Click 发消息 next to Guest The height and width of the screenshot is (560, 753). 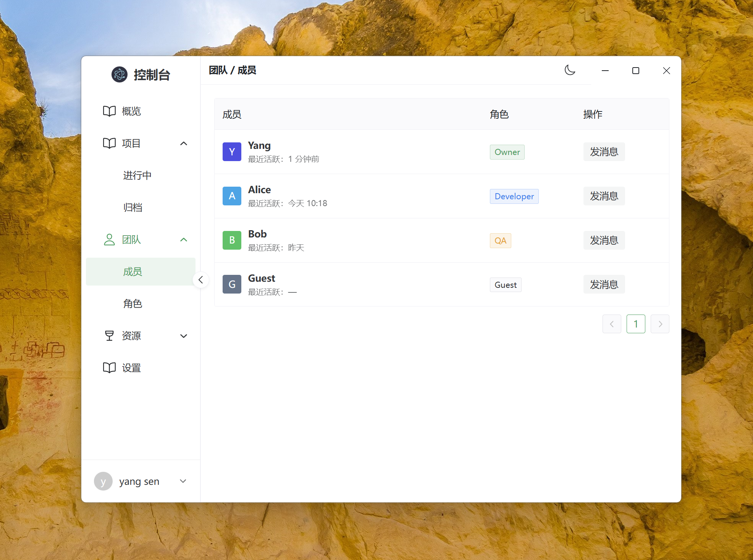click(604, 284)
